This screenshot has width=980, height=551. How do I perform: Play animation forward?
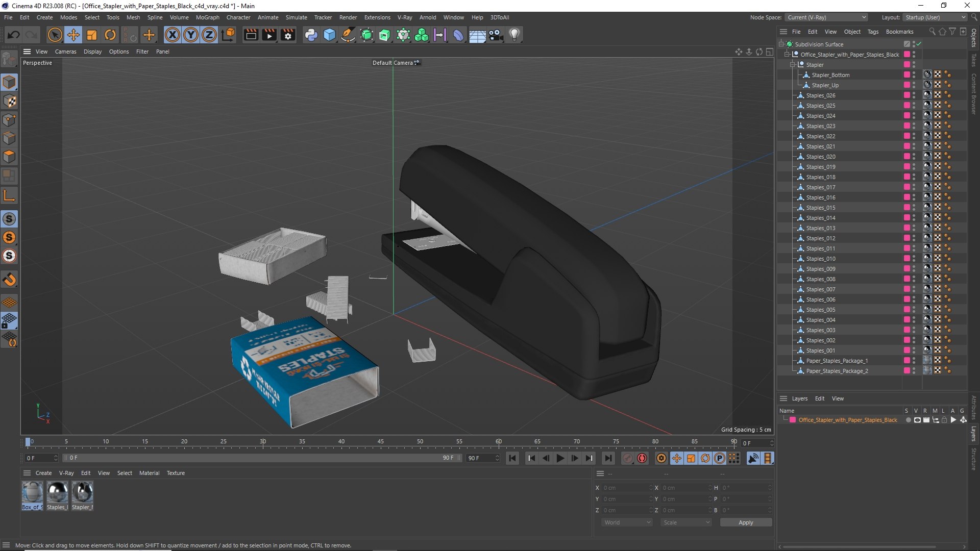click(560, 458)
